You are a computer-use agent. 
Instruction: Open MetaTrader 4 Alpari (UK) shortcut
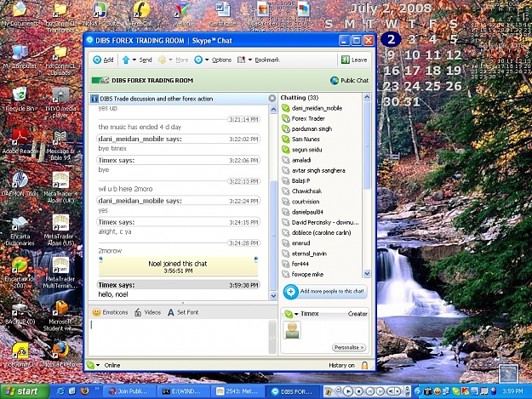[61, 187]
